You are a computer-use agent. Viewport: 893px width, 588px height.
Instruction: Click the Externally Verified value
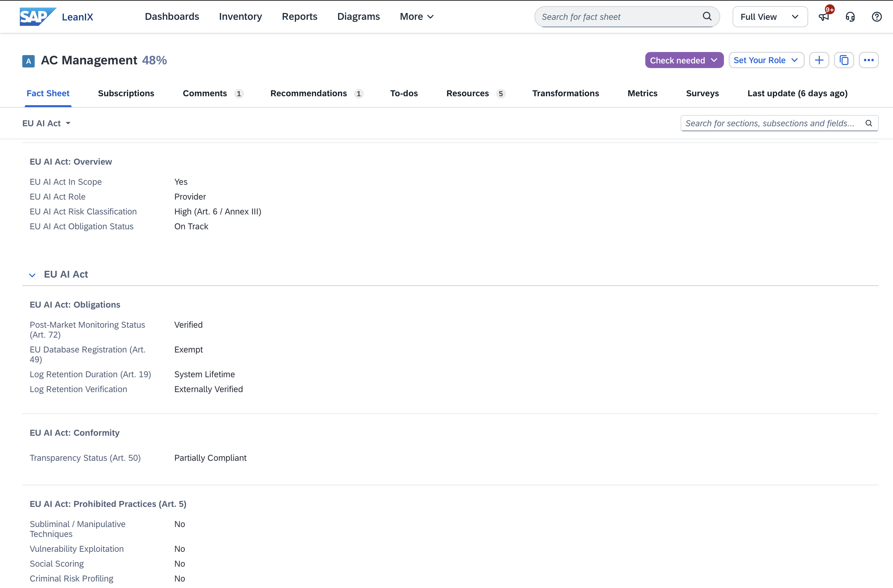point(208,389)
